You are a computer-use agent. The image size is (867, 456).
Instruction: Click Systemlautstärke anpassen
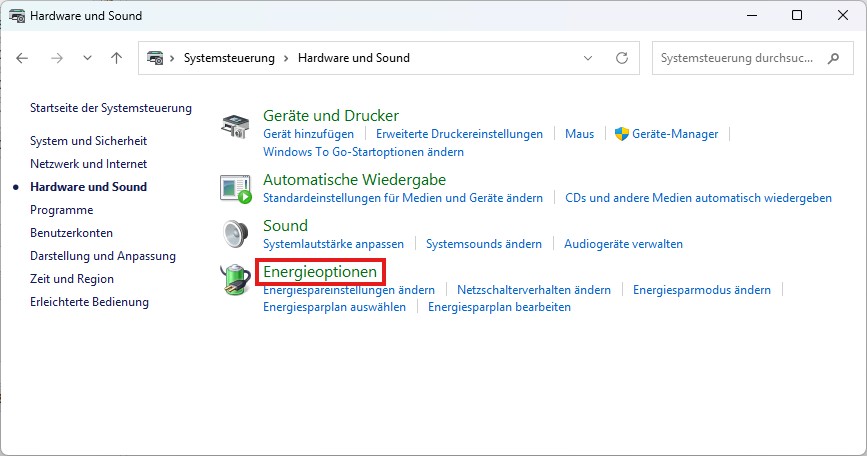point(333,244)
